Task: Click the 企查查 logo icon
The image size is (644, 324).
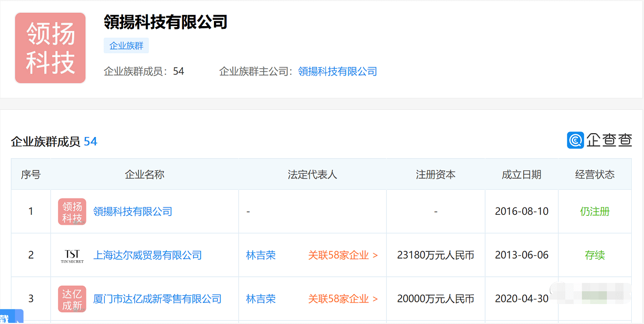Action: (x=575, y=140)
